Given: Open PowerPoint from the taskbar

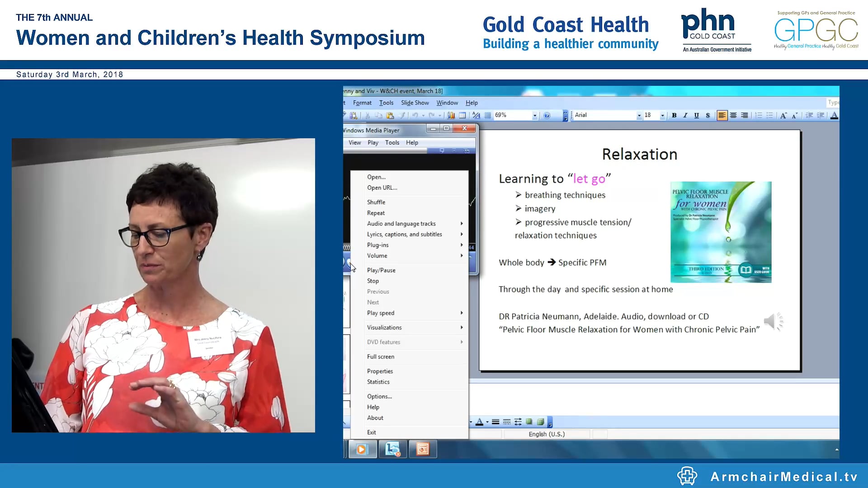Looking at the screenshot, I should tap(422, 449).
